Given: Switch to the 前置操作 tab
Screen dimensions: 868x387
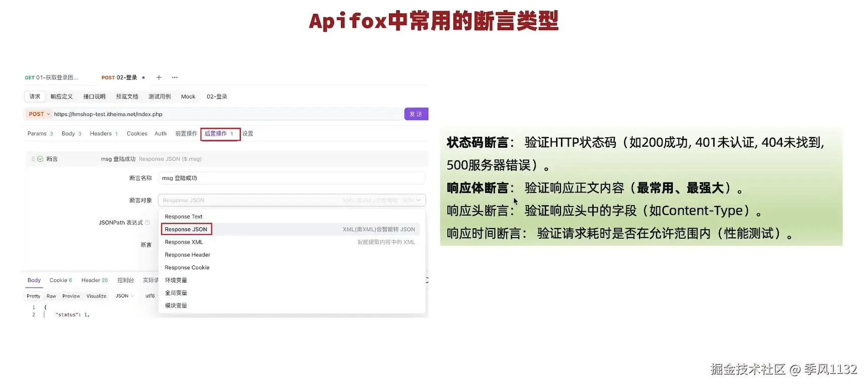Looking at the screenshot, I should 186,134.
